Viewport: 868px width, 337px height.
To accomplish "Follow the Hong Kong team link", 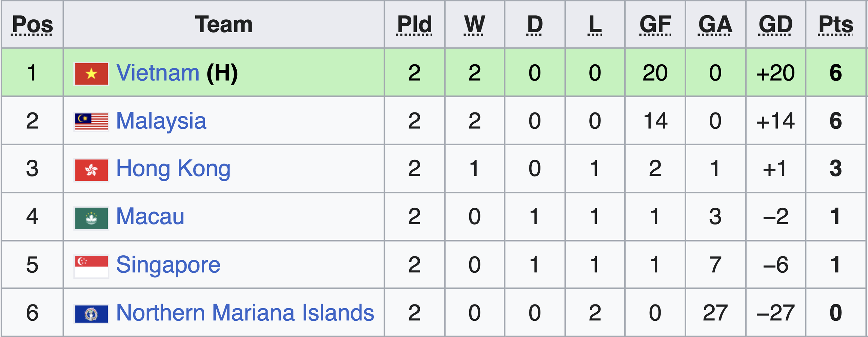I will tap(173, 169).
